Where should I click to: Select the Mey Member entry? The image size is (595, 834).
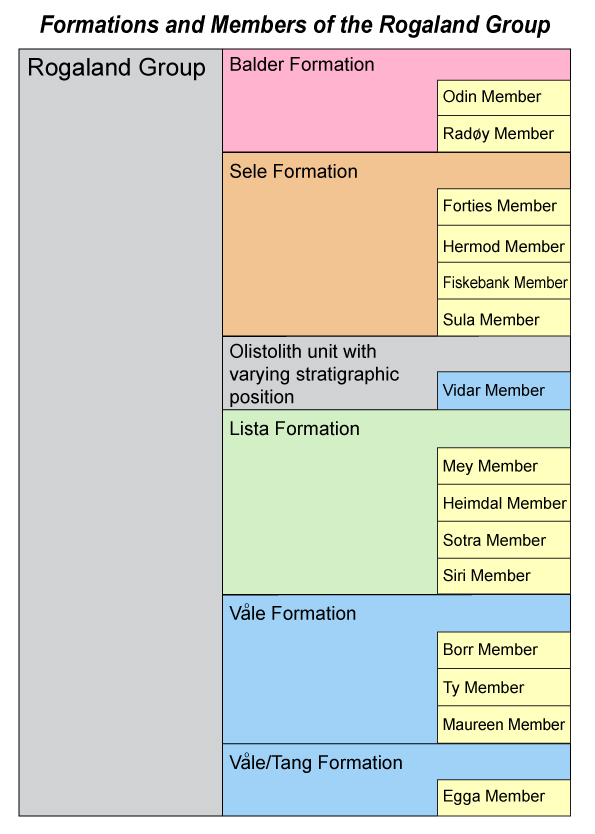pyautogui.click(x=504, y=466)
